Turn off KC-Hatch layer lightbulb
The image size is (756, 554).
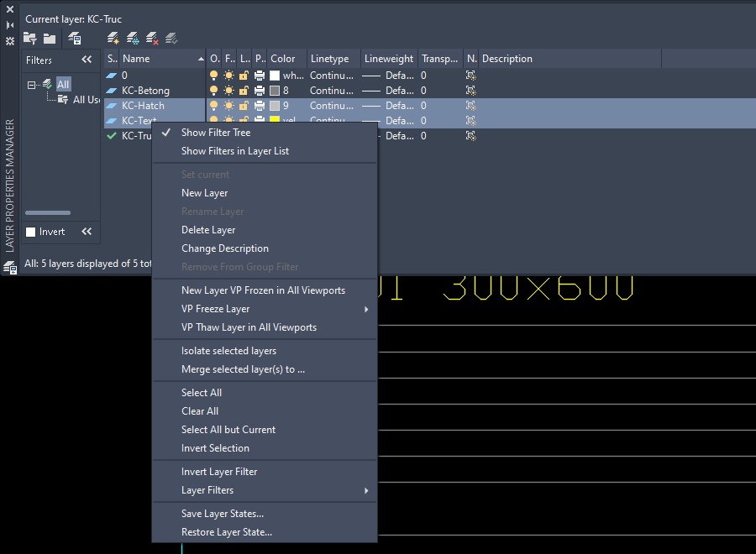click(213, 106)
